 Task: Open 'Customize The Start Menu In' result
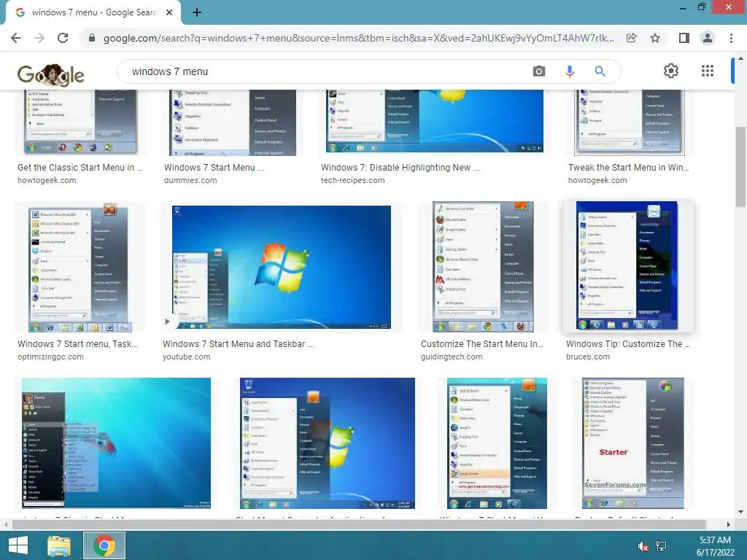click(x=481, y=344)
